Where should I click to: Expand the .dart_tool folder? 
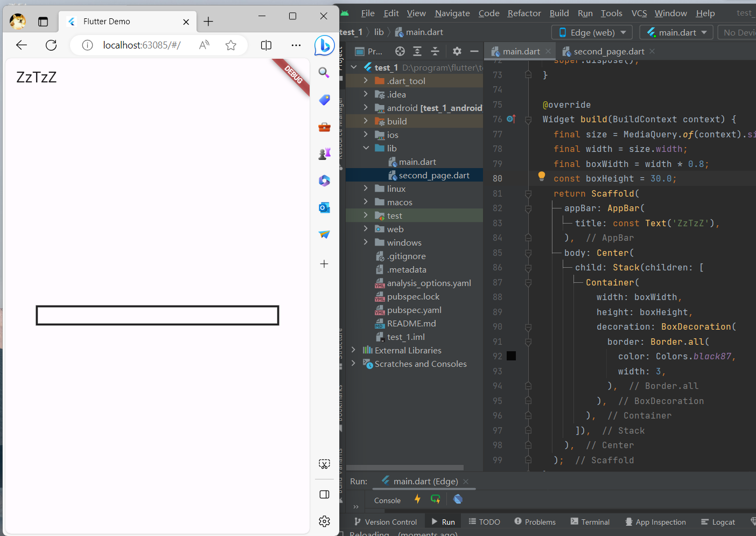coord(366,81)
